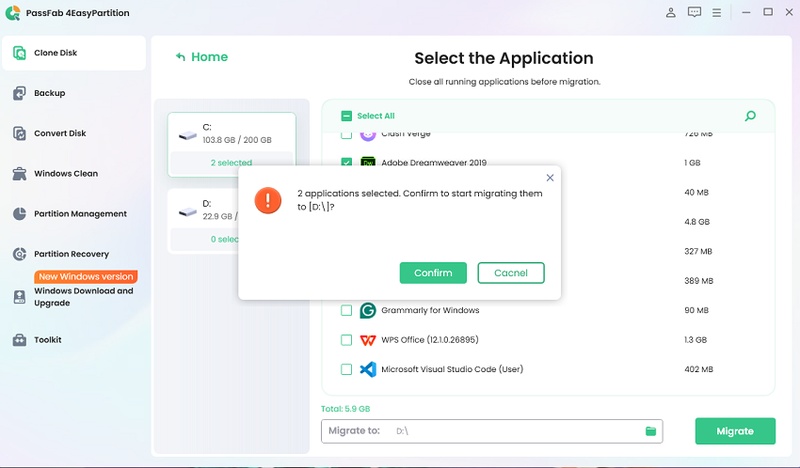Click the Grammarly app icon
The image size is (800, 468).
(368, 310)
